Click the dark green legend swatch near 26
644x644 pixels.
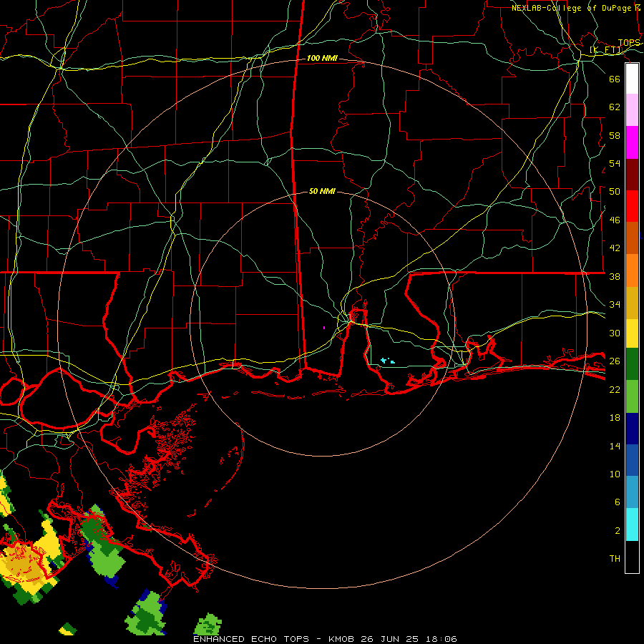coord(632,364)
